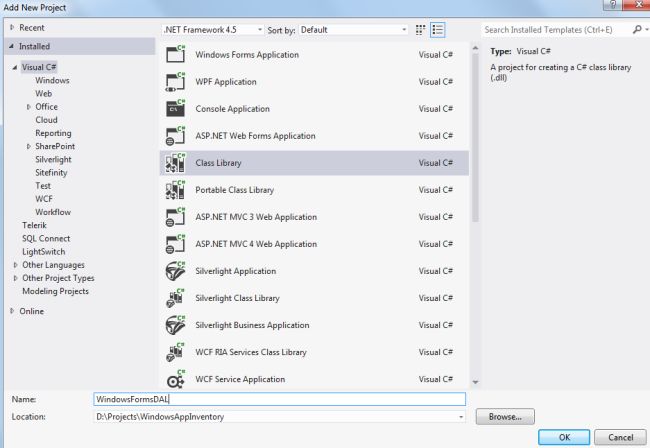Collapse the Installed templates node
Image resolution: width=650 pixels, height=448 pixels.
[x=11, y=46]
